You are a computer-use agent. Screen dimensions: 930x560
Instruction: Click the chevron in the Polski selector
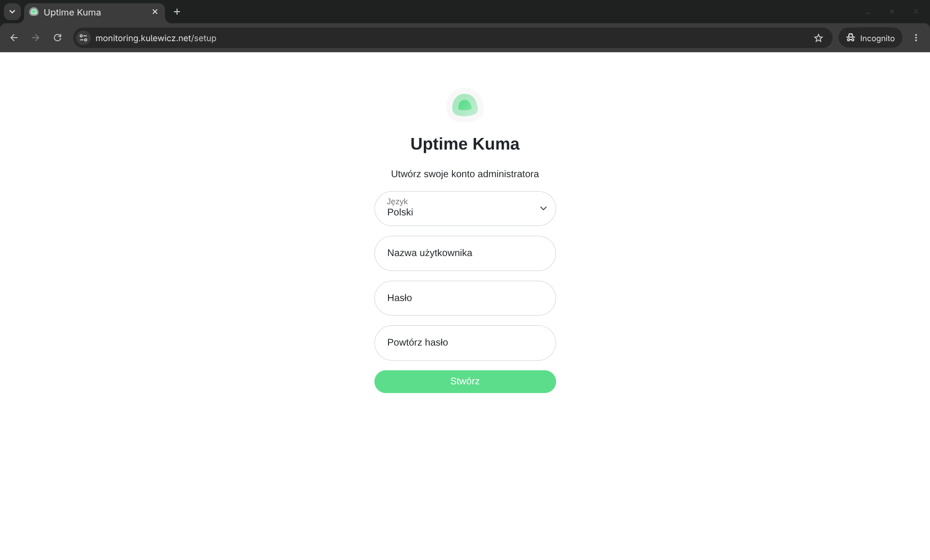click(x=543, y=209)
